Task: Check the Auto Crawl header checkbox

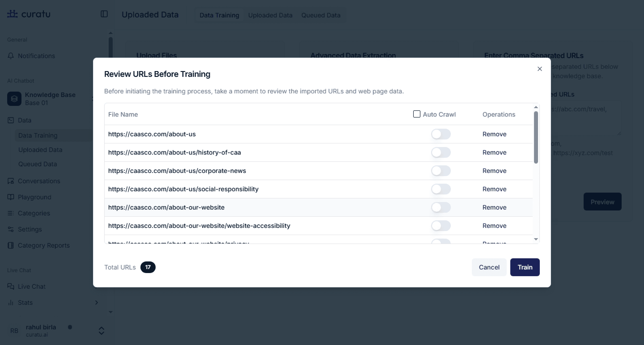Action: [x=417, y=114]
